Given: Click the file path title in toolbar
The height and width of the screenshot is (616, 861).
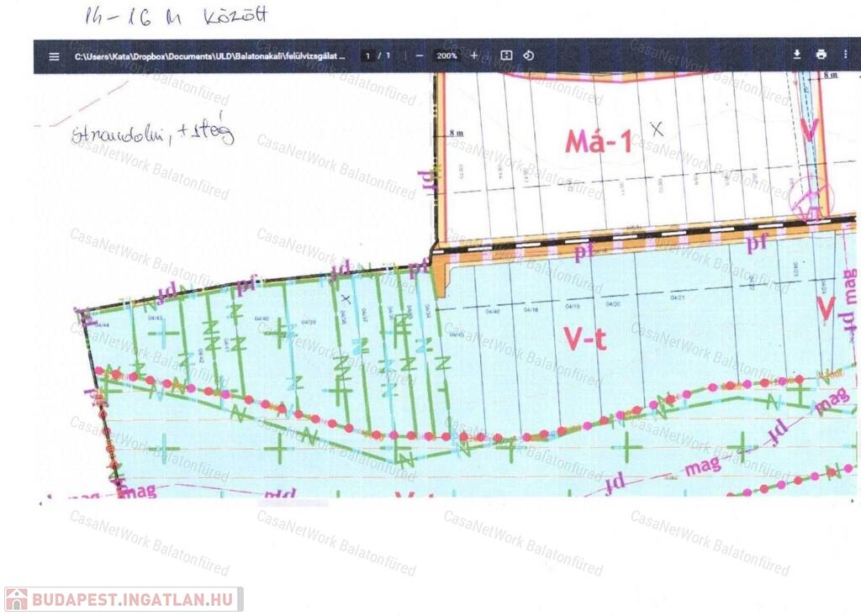Looking at the screenshot, I should (x=209, y=56).
